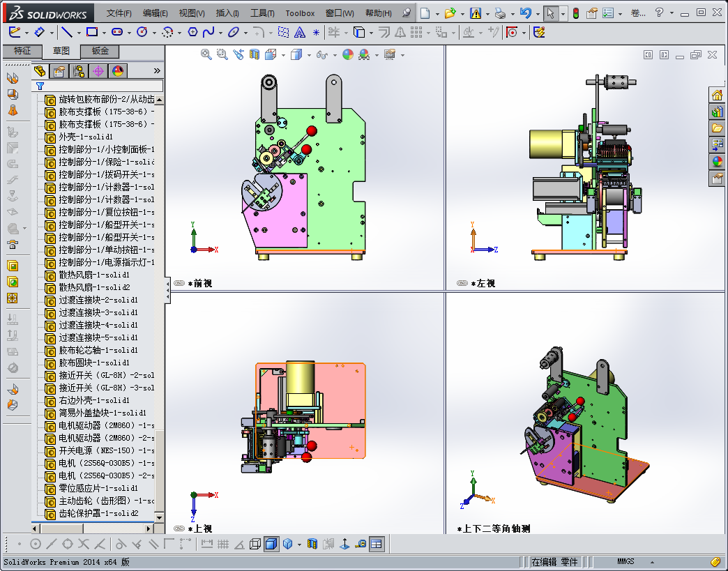The height and width of the screenshot is (571, 728).
Task: Click the Zoom to Area icon
Action: tap(222, 54)
